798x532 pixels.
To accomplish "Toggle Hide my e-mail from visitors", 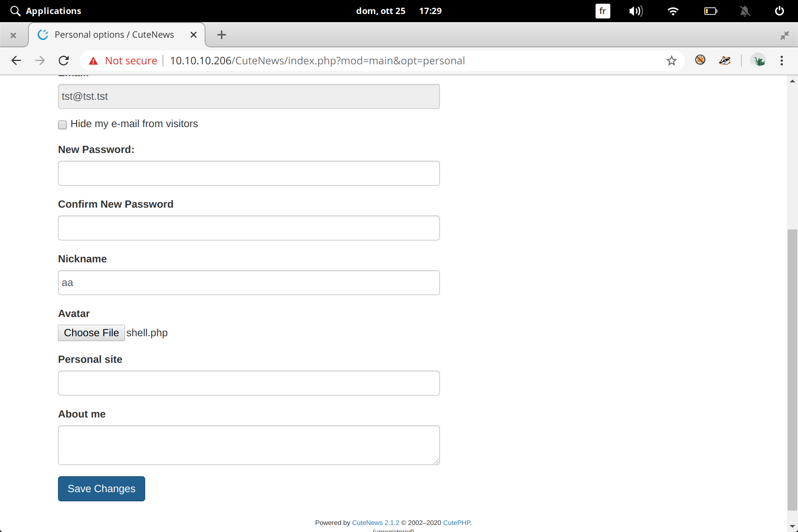I will pos(62,125).
